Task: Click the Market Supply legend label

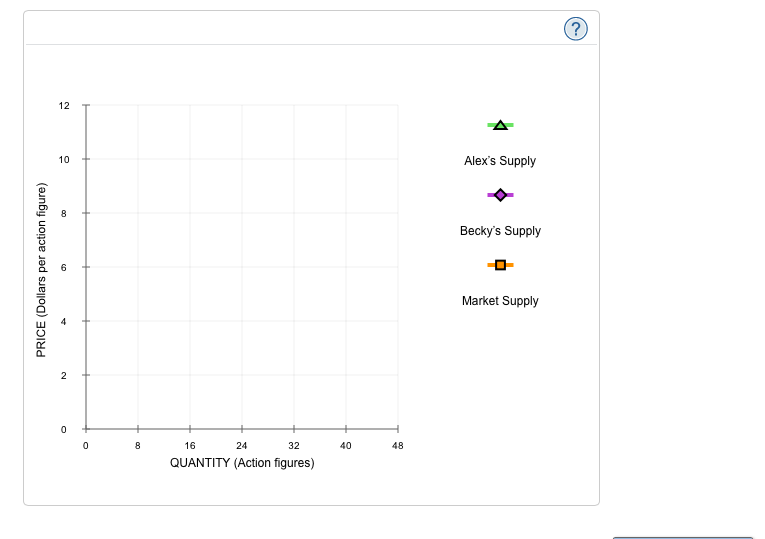Action: tap(500, 301)
